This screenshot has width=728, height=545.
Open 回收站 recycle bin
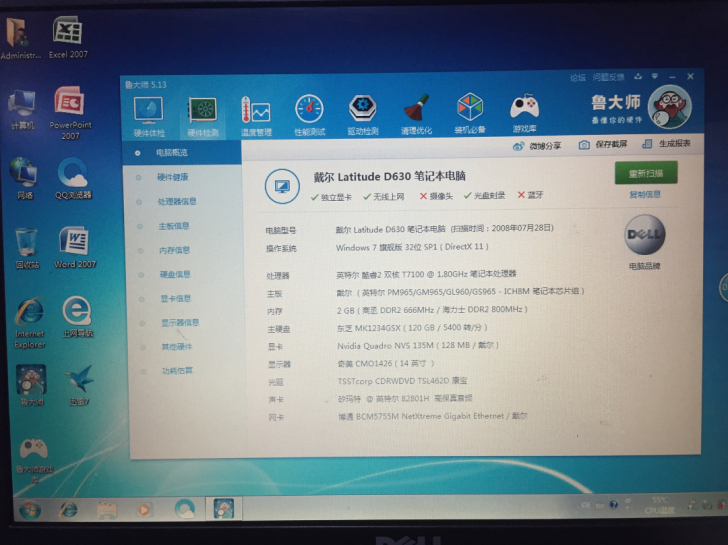click(x=27, y=248)
